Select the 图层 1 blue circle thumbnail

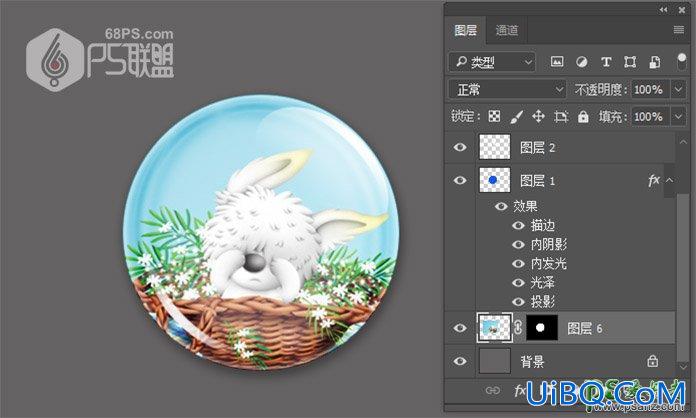494,180
